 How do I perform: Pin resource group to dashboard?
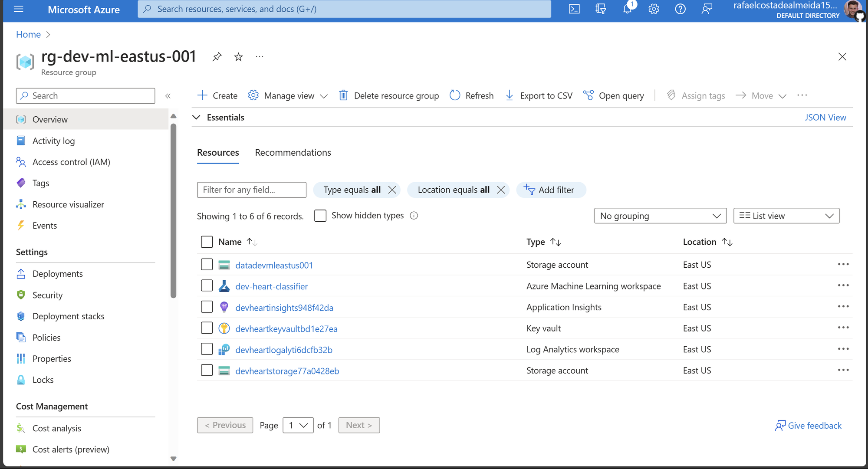pyautogui.click(x=217, y=57)
